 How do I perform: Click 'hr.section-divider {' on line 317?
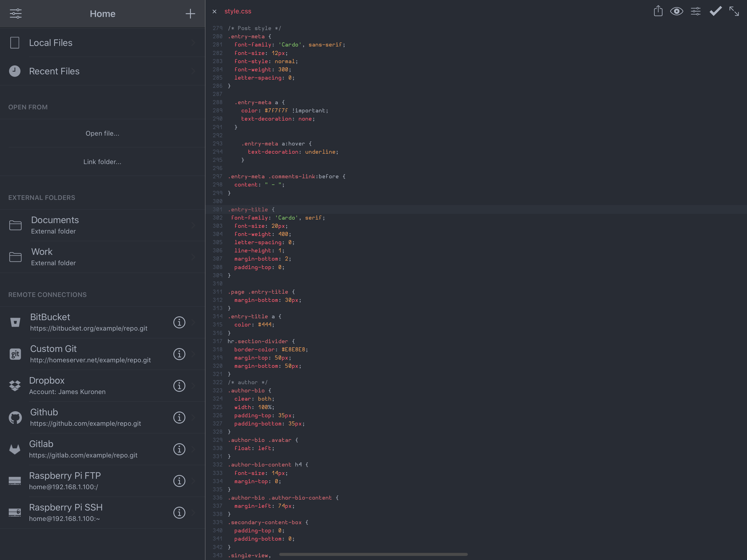[x=261, y=341]
